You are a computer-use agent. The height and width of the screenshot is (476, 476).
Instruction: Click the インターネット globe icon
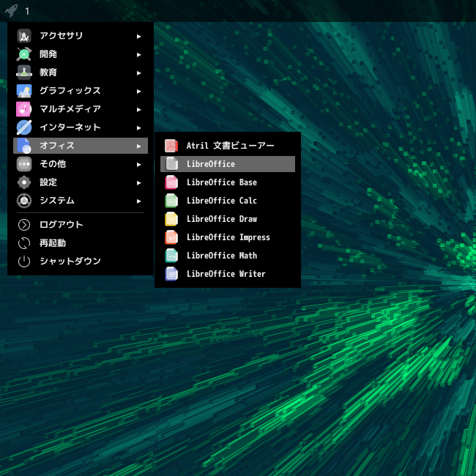pyautogui.click(x=24, y=127)
